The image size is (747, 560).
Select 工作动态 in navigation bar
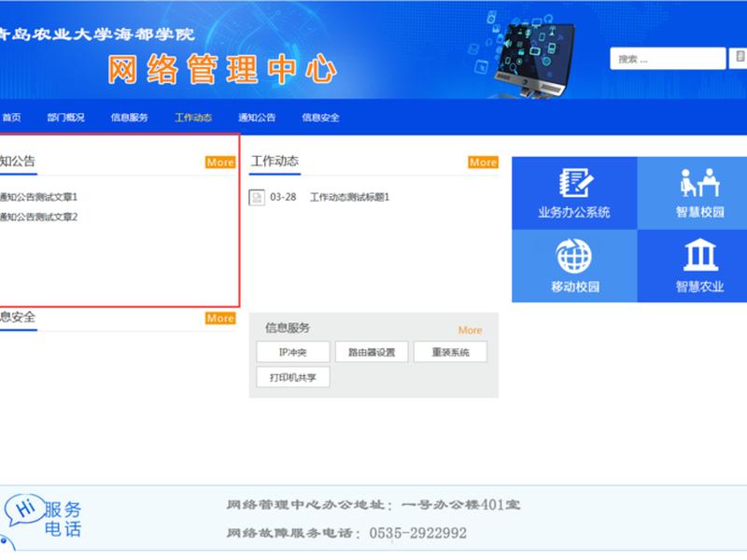click(x=193, y=118)
